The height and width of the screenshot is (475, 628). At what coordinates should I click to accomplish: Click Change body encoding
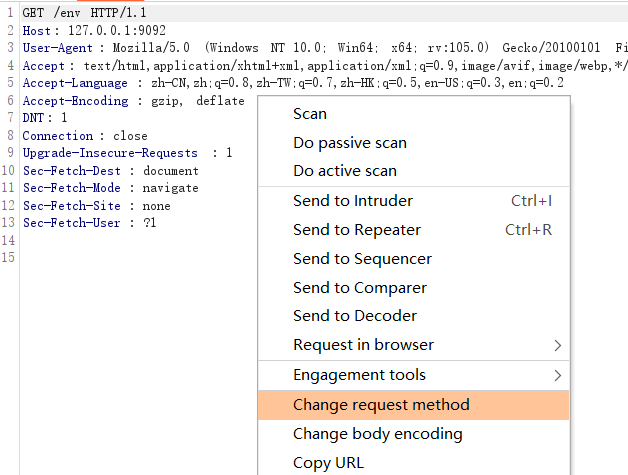pyautogui.click(x=413, y=434)
